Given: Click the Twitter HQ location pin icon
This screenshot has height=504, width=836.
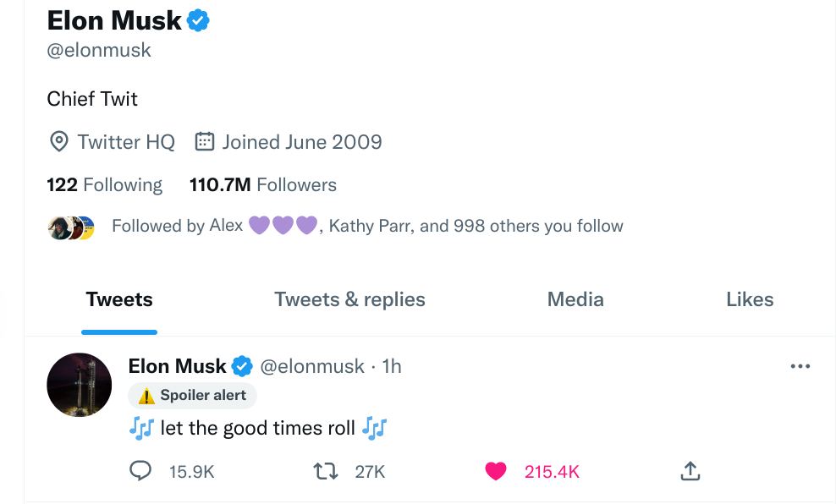Looking at the screenshot, I should 58,142.
